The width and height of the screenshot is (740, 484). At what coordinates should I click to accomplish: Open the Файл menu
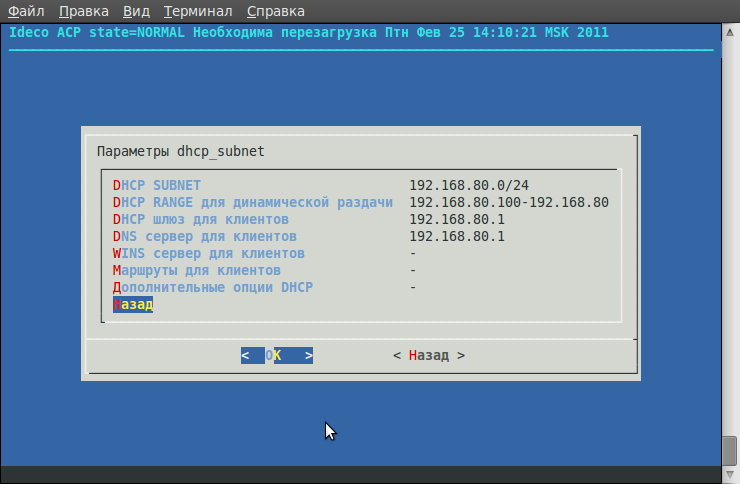coord(25,12)
